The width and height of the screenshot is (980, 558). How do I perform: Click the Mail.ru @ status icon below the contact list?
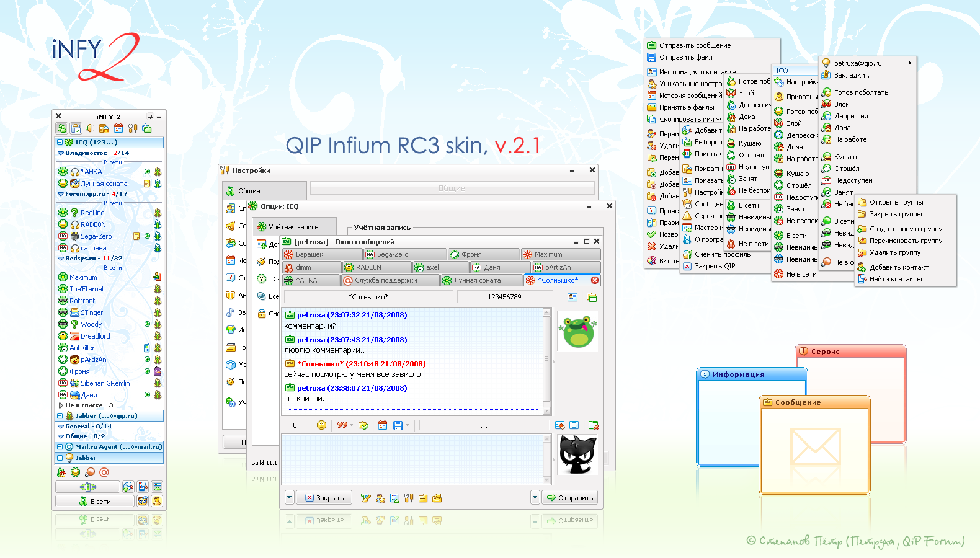click(x=104, y=472)
